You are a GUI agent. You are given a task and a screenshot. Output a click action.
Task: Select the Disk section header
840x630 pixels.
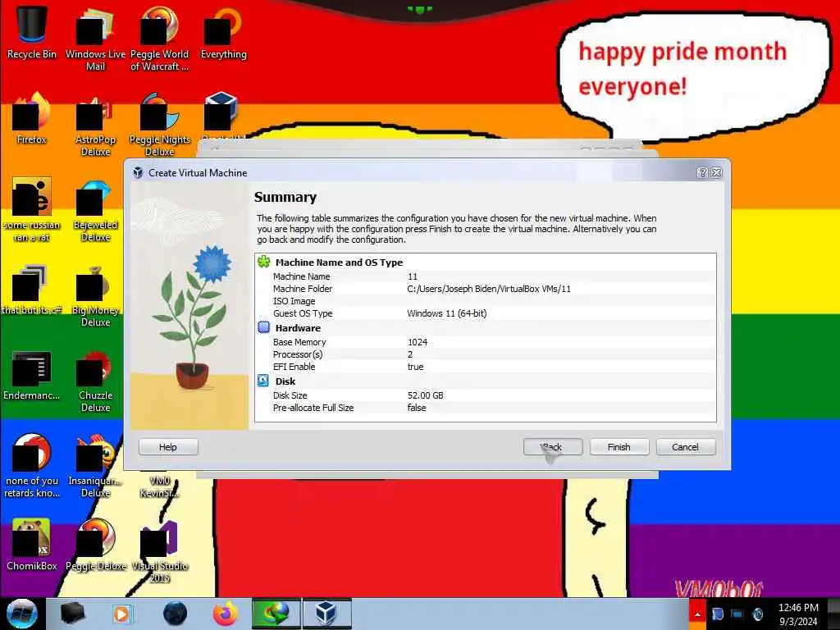(x=285, y=381)
